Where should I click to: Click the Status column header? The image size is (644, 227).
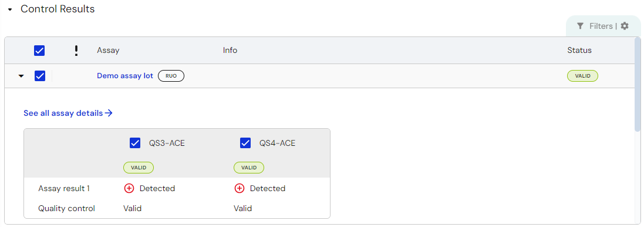click(579, 51)
